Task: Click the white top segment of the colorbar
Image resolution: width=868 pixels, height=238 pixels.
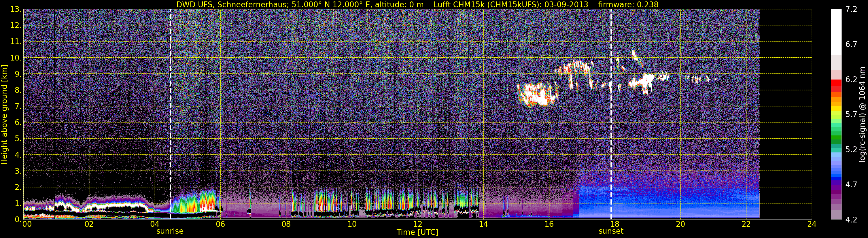Action: (x=836, y=32)
